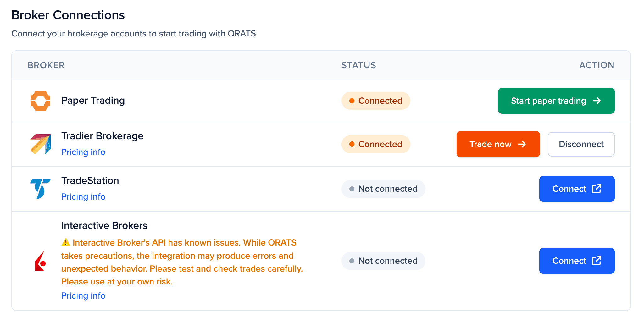Image resolution: width=644 pixels, height=320 pixels.
Task: Click the Interactive Brokers API warning message
Action: tap(182, 262)
